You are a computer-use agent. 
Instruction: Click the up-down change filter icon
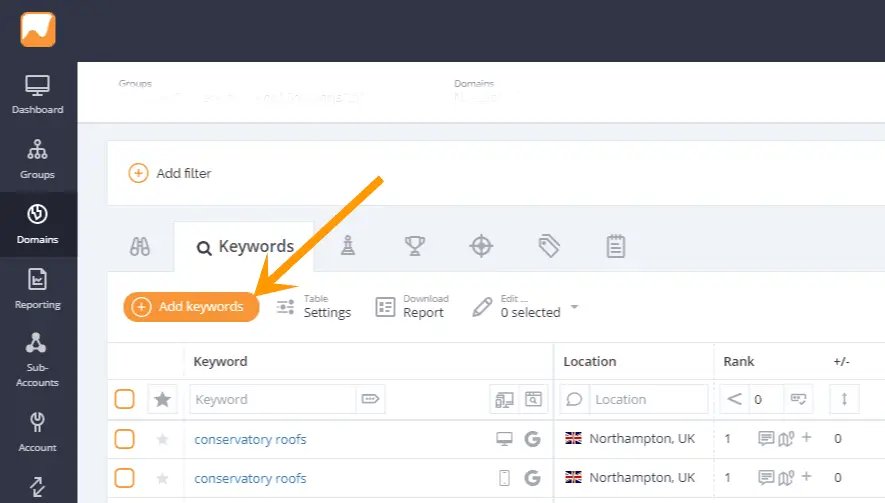click(844, 399)
